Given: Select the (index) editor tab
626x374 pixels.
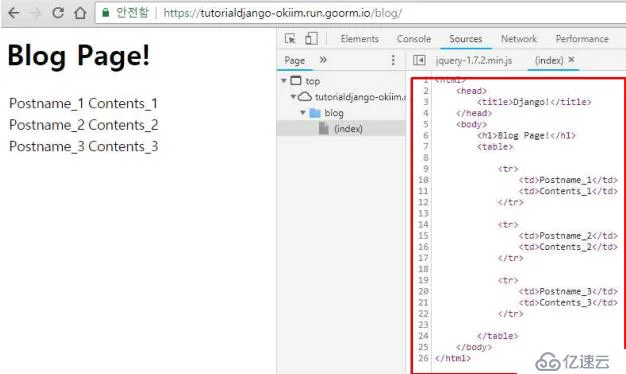Looking at the screenshot, I should click(x=549, y=60).
